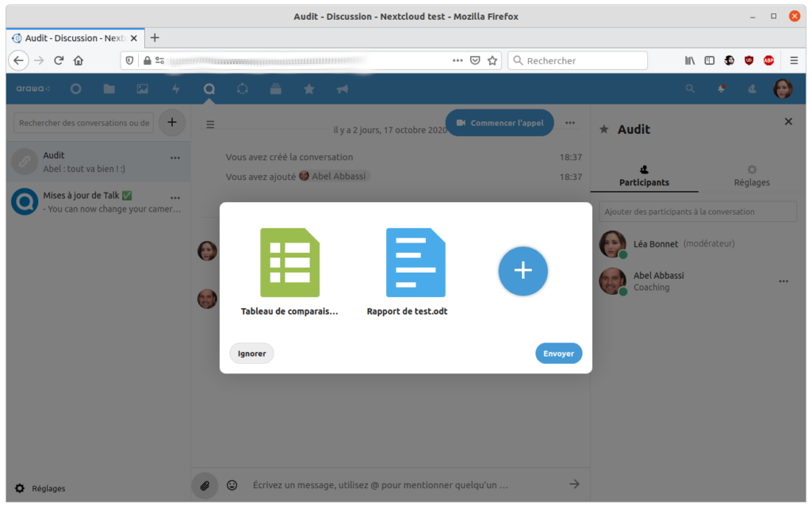Open the Firefox hamburger menu
This screenshot has width=812, height=508.
coord(793,60)
